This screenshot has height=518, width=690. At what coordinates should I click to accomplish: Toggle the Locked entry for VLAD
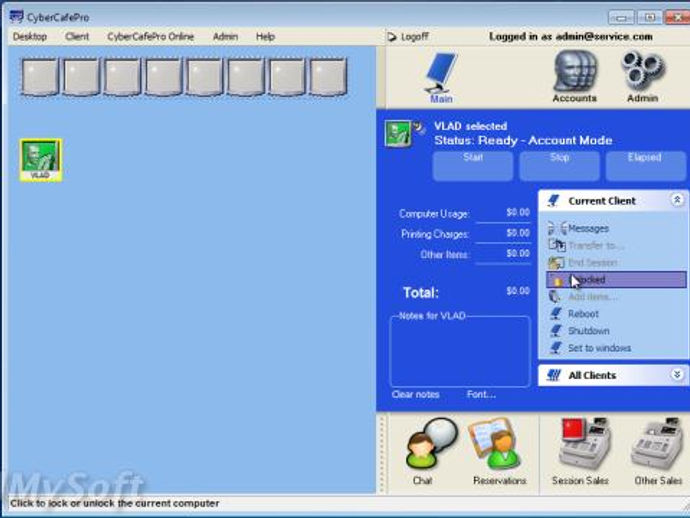pos(616,280)
